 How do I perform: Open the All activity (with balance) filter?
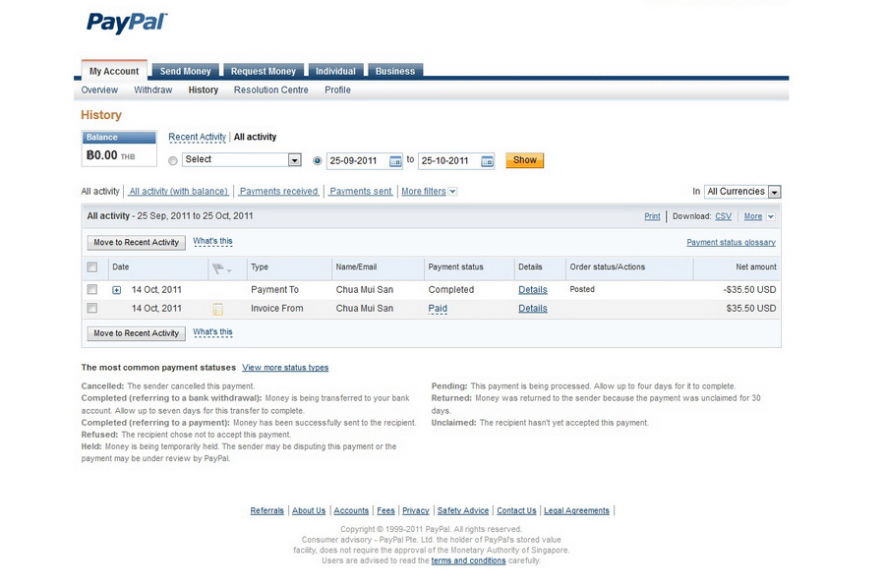pyautogui.click(x=178, y=192)
